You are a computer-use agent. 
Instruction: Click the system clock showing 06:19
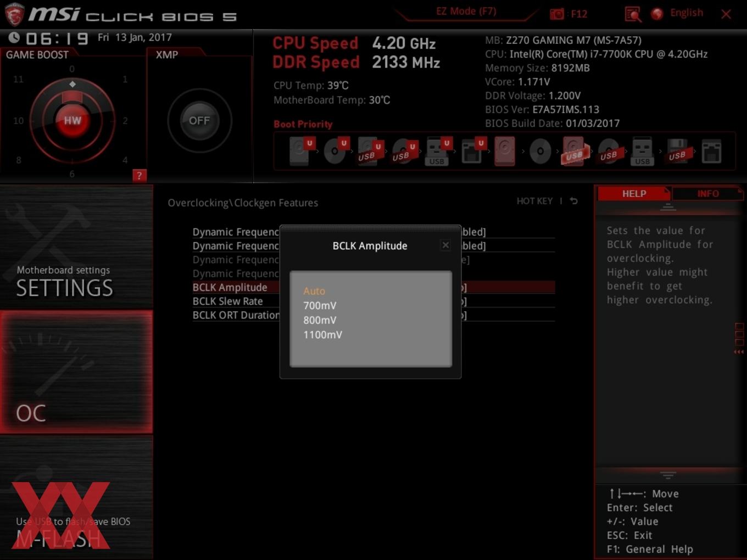(x=57, y=38)
